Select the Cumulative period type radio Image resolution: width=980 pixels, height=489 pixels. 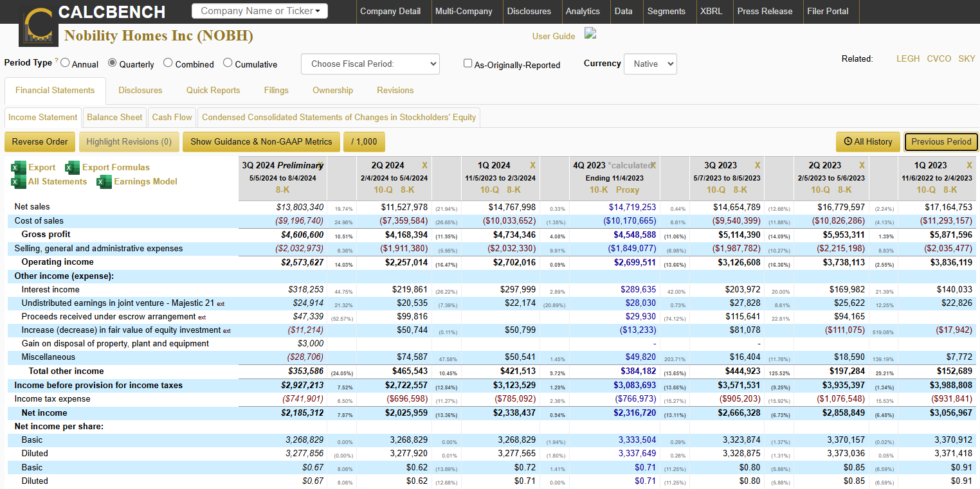[228, 63]
